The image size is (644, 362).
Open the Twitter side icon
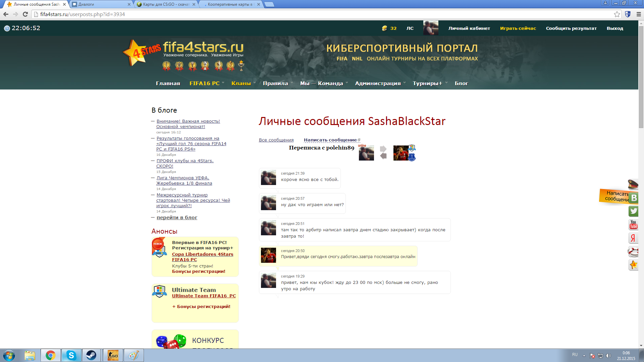click(634, 211)
